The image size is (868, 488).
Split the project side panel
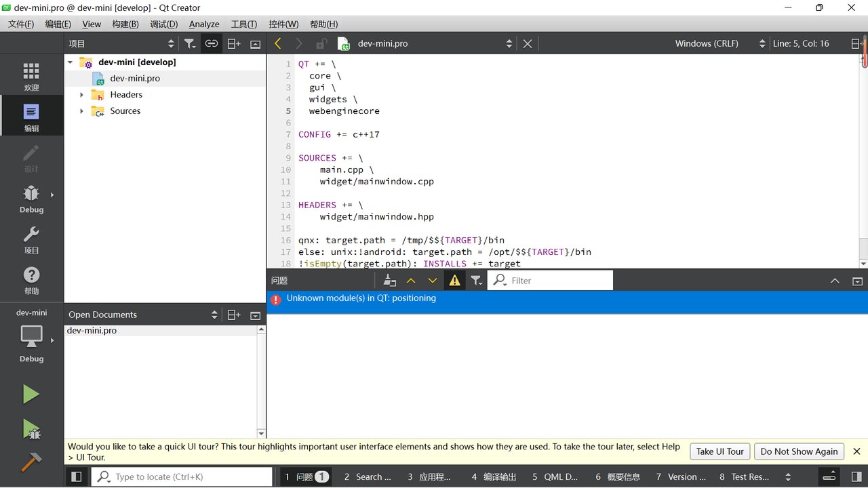coord(233,43)
